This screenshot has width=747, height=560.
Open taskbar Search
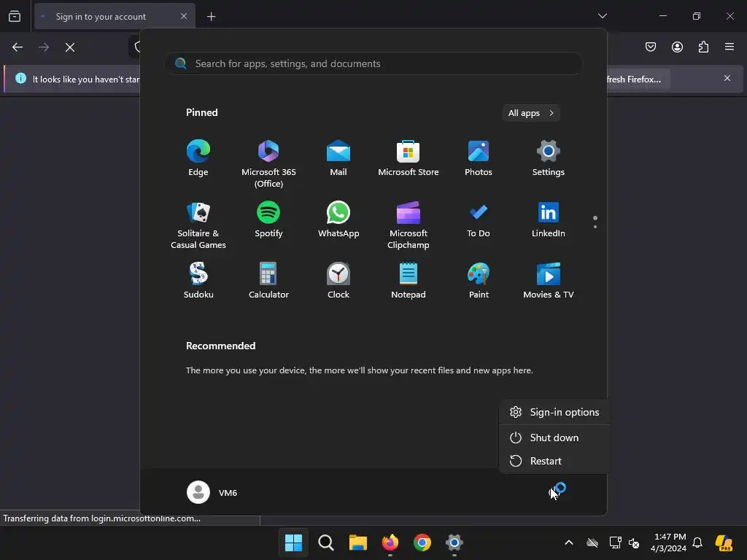[326, 542]
